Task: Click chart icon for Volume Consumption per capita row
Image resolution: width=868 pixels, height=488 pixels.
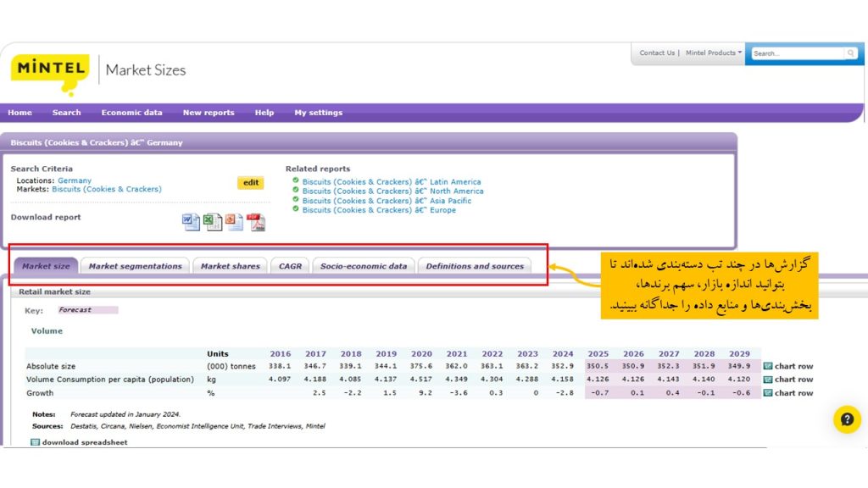Action: pos(768,379)
